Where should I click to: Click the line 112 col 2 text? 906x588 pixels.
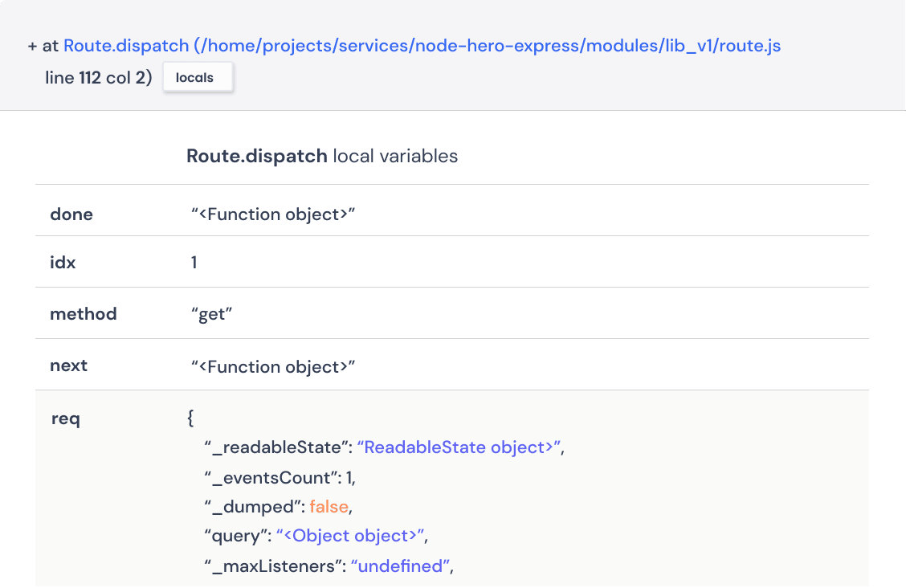(x=99, y=80)
